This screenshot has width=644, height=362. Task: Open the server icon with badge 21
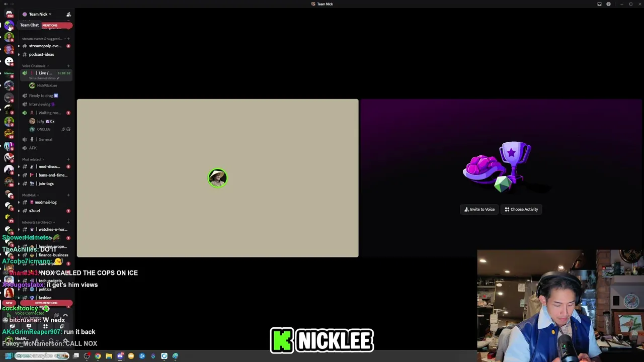point(9,134)
